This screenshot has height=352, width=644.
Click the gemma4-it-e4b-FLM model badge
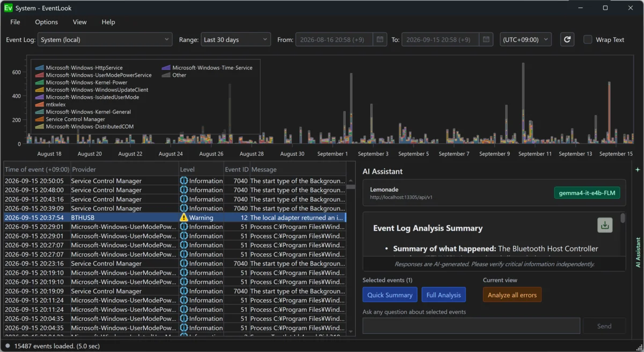587,193
